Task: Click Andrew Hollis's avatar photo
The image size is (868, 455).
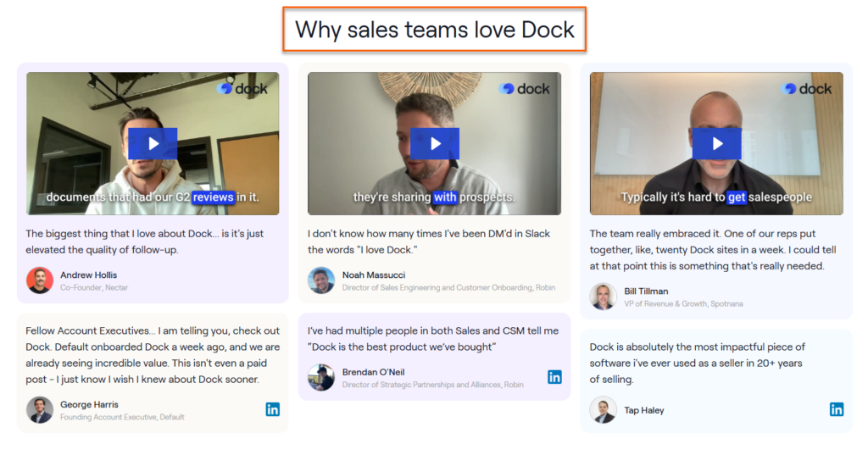Action: point(40,280)
